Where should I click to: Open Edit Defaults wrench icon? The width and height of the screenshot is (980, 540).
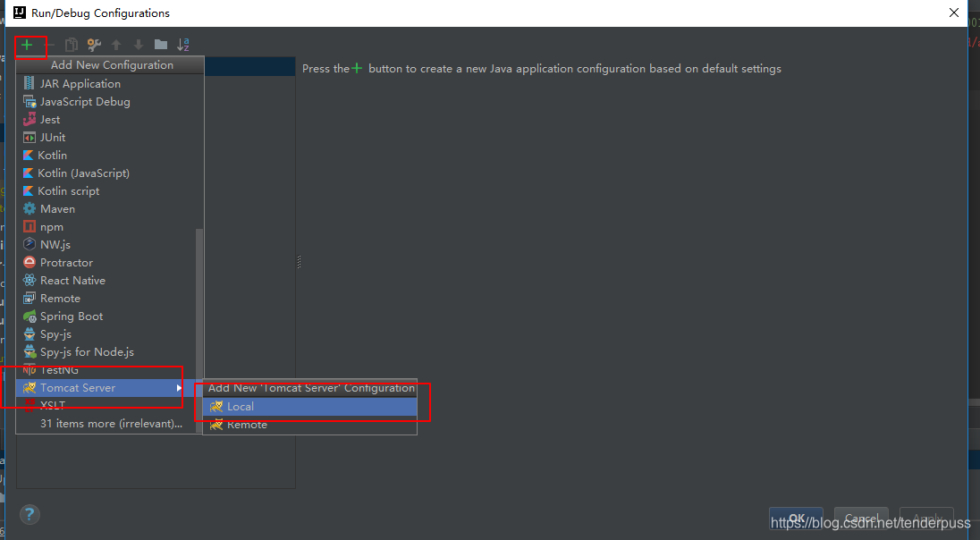coord(95,45)
